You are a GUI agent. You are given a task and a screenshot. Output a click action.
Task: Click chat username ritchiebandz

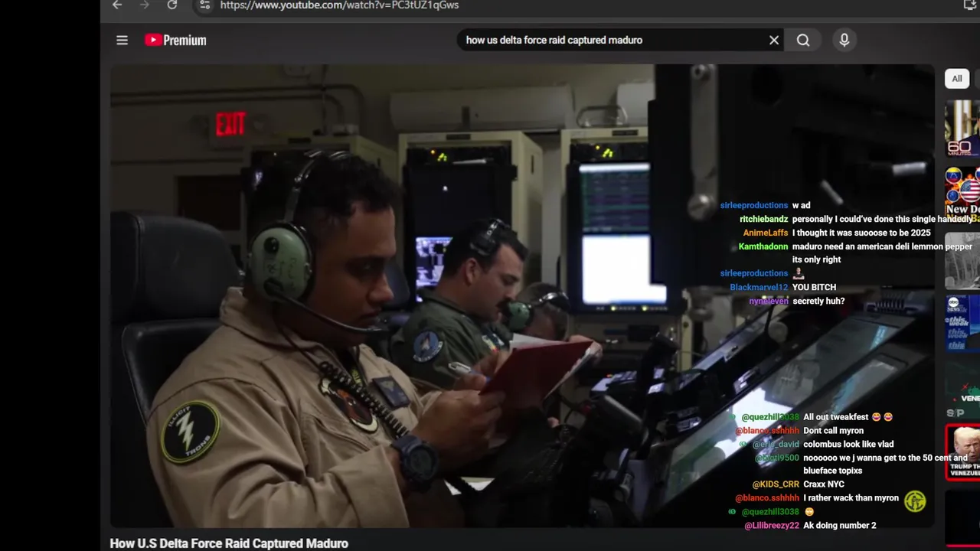tap(763, 219)
